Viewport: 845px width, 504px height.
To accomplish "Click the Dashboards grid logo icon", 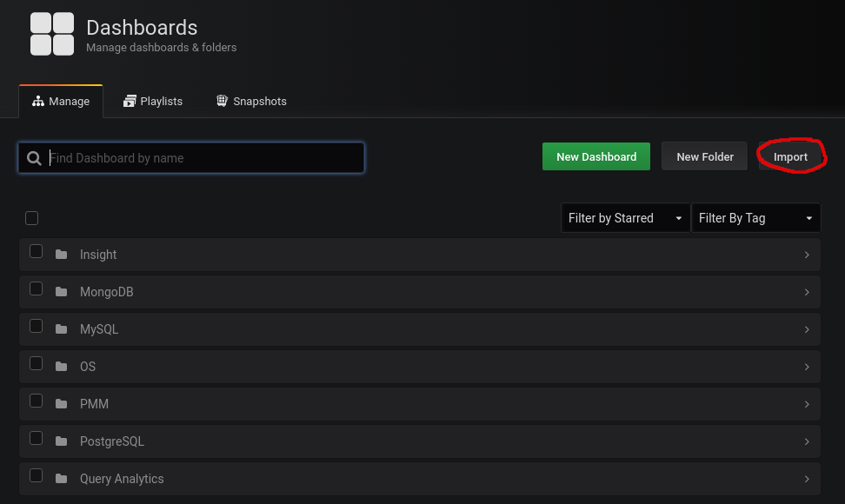I will 52,35.
